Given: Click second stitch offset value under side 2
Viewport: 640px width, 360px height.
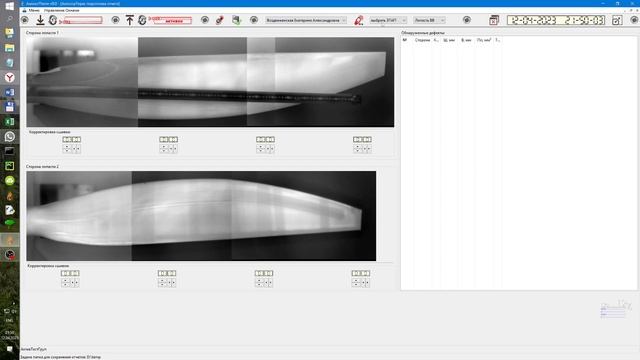Looking at the screenshot, I should (167, 273).
